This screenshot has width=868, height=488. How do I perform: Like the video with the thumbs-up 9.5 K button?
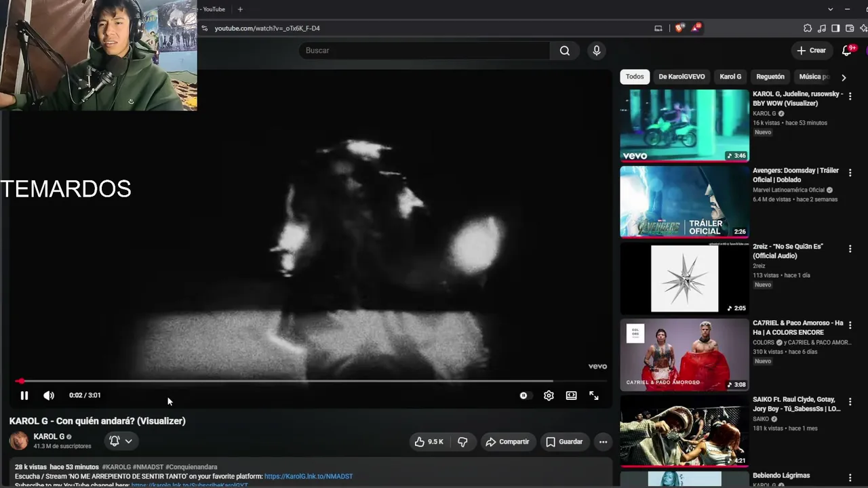tap(429, 442)
